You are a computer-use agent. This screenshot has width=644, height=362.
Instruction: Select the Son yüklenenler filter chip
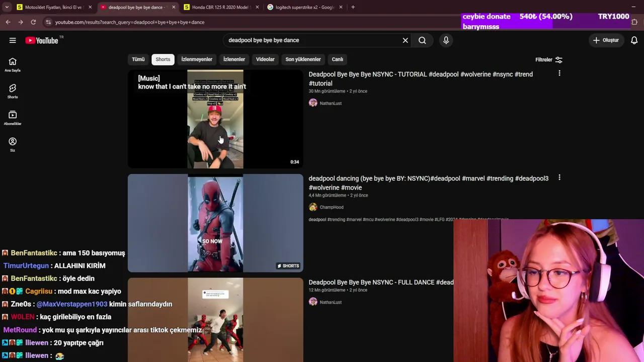point(303,59)
